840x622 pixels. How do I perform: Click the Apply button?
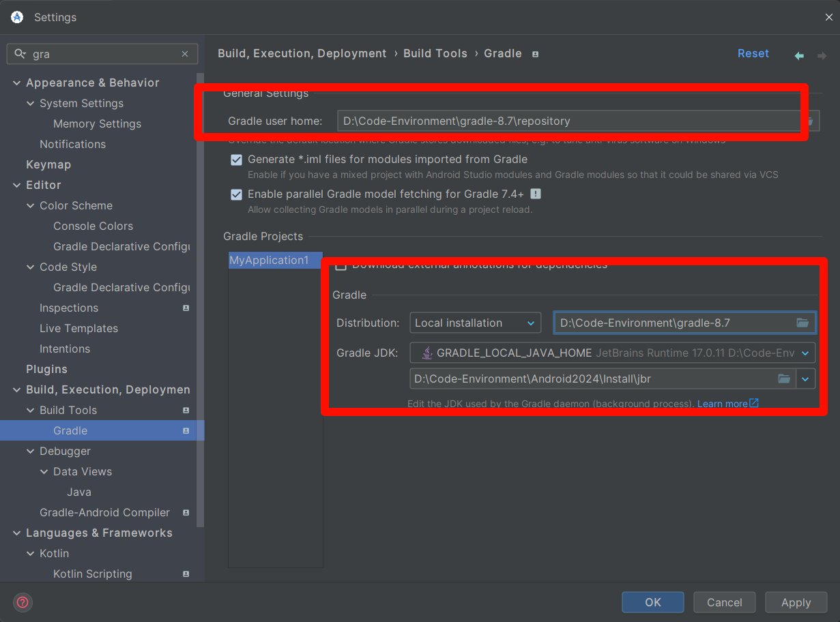796,602
